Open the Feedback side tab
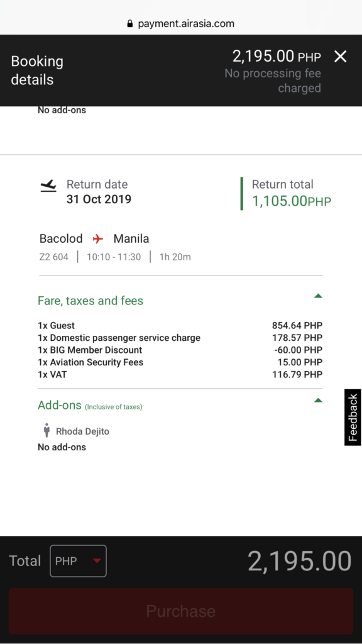 coord(353,418)
